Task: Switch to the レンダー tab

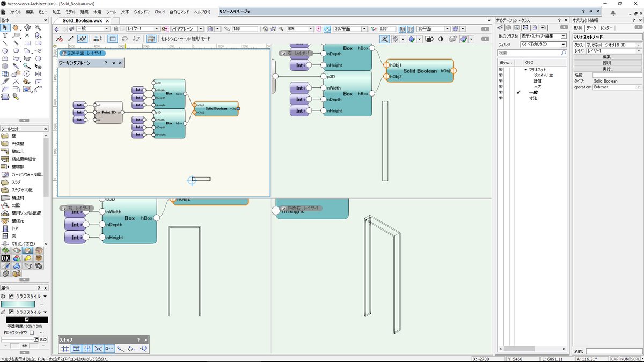Action: pyautogui.click(x=606, y=27)
